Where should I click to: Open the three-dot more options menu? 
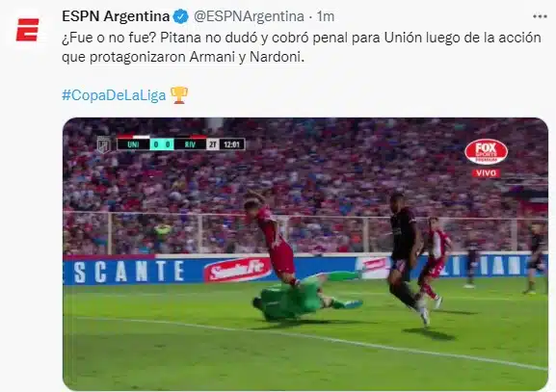pyautogui.click(x=540, y=16)
